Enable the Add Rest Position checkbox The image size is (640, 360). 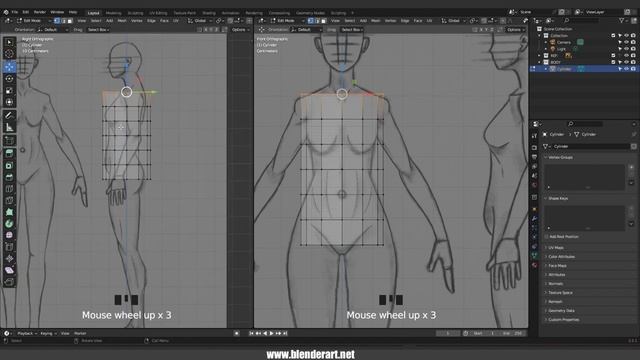[547, 237]
